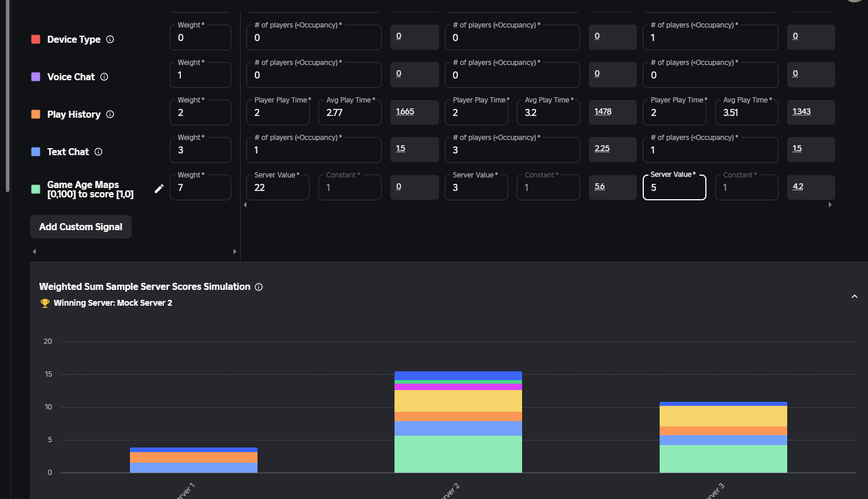Viewport: 868px width, 499px height.
Task: Click the Text Chat info icon
Action: (x=98, y=152)
